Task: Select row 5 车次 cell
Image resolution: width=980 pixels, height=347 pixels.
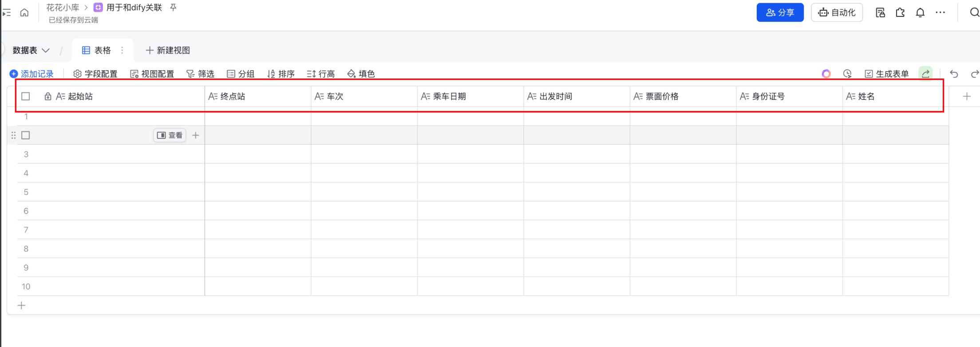Action: pos(364,192)
